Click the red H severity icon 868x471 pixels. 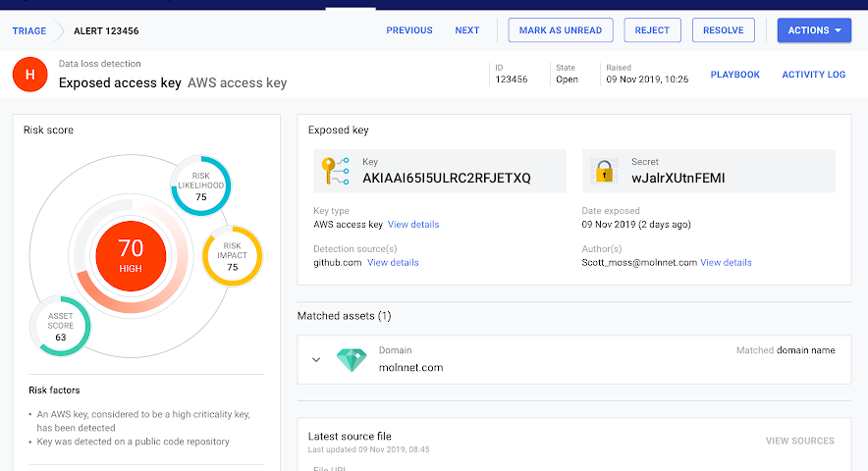click(x=29, y=75)
